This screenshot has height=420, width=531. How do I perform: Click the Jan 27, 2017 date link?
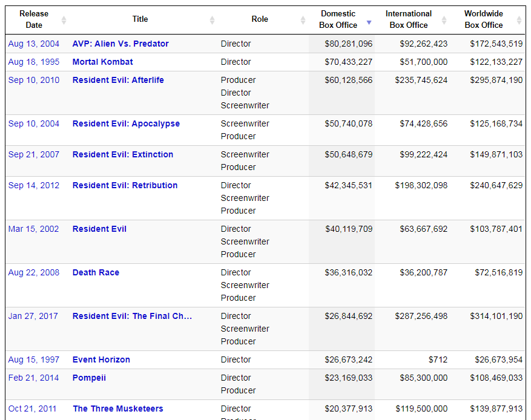click(x=34, y=316)
